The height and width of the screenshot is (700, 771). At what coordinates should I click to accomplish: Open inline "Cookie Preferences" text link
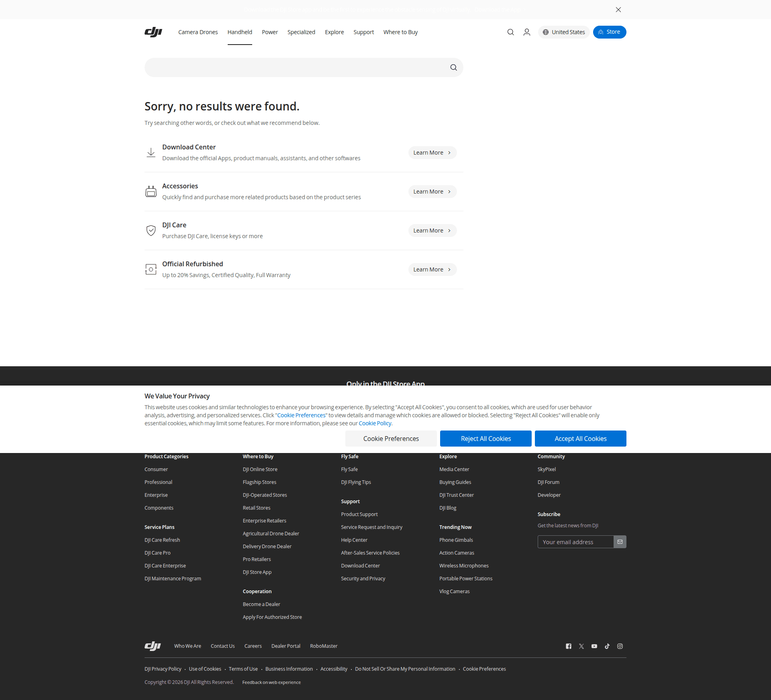(x=301, y=415)
